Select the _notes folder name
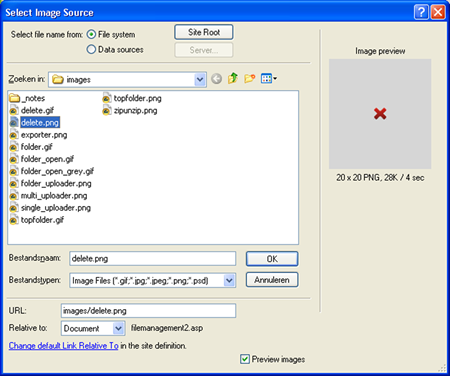450x376 pixels. tap(33, 98)
